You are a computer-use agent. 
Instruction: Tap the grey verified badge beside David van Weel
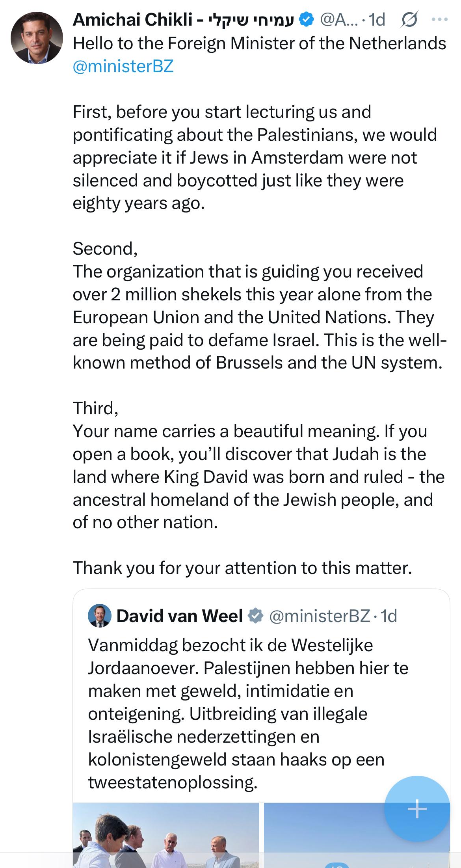pyautogui.click(x=255, y=616)
